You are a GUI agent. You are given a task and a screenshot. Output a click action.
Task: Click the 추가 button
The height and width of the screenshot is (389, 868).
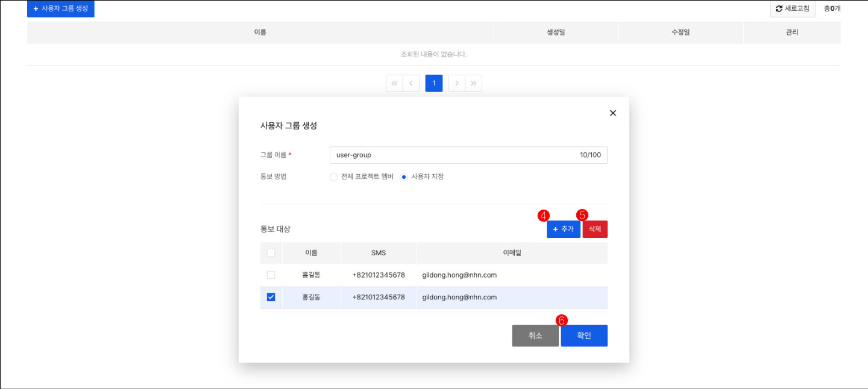(x=564, y=229)
